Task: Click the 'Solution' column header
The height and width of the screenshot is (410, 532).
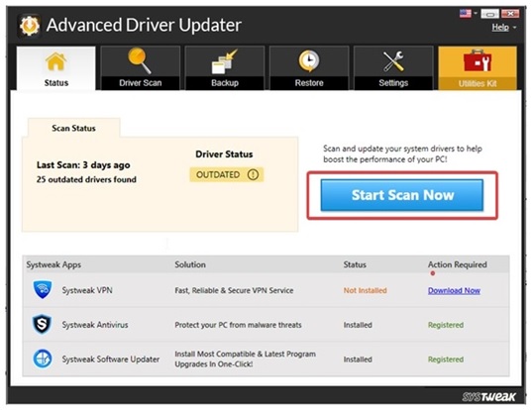Action: (190, 264)
